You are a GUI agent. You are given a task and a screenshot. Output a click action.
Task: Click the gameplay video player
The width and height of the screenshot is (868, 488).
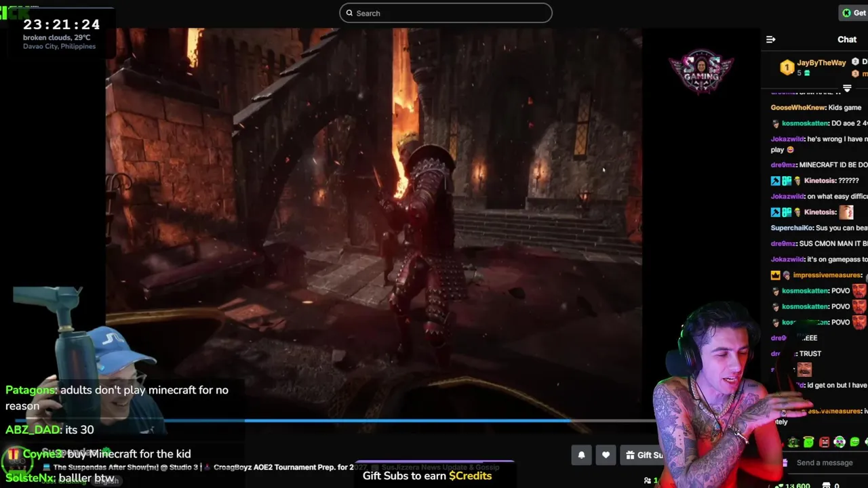(374, 224)
